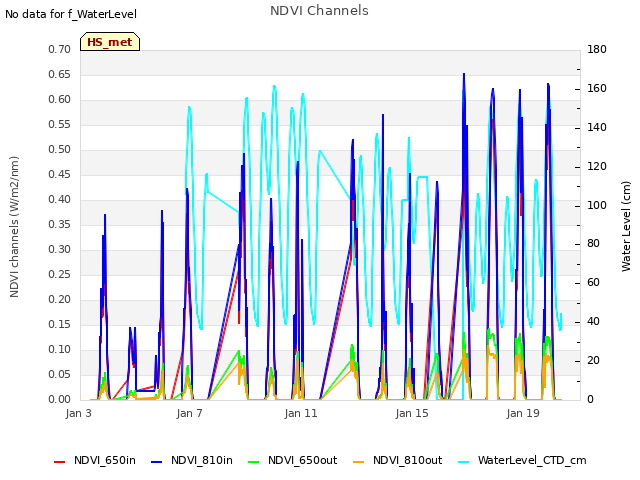Click the Jan 19 x-axis label
Viewport: 640px width, 480px height.
pyautogui.click(x=523, y=413)
